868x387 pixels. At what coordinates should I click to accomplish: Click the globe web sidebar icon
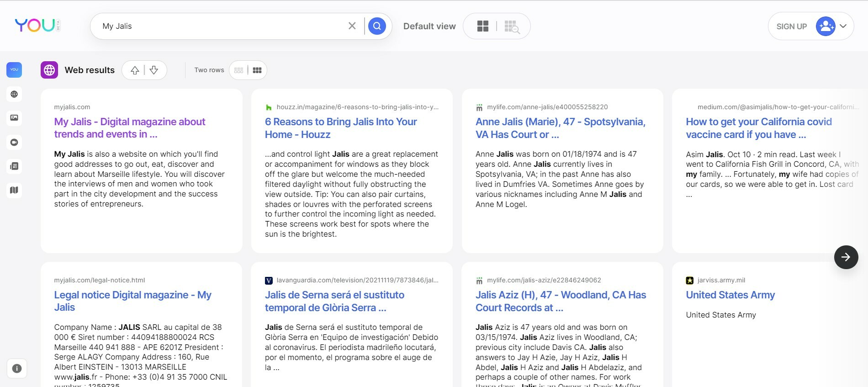(x=14, y=94)
